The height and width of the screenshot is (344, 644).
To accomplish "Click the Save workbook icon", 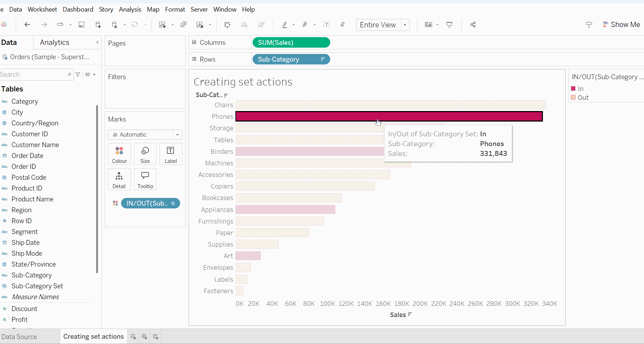I will pos(82,25).
